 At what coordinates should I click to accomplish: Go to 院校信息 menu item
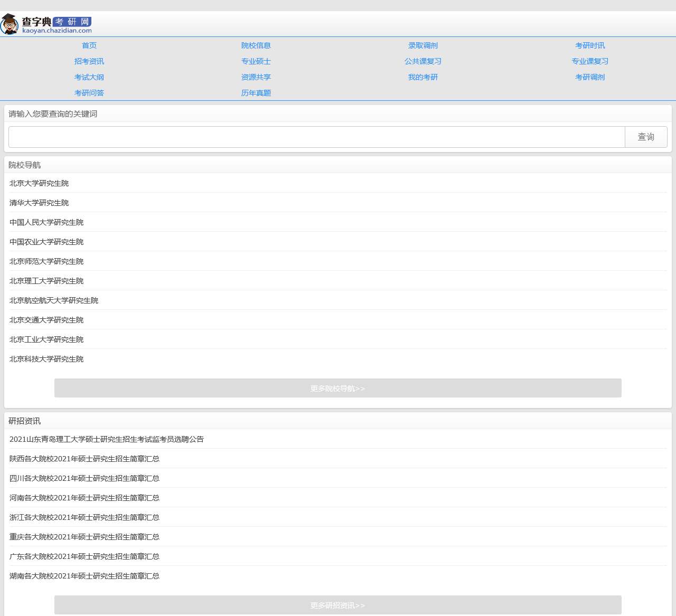click(x=256, y=45)
